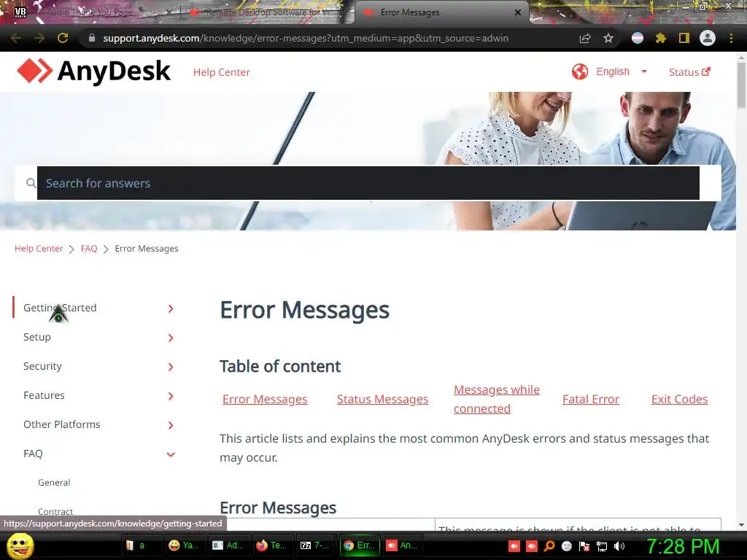Switch to the Chrome Err... taskbar item
747x560 pixels.
pos(359,545)
